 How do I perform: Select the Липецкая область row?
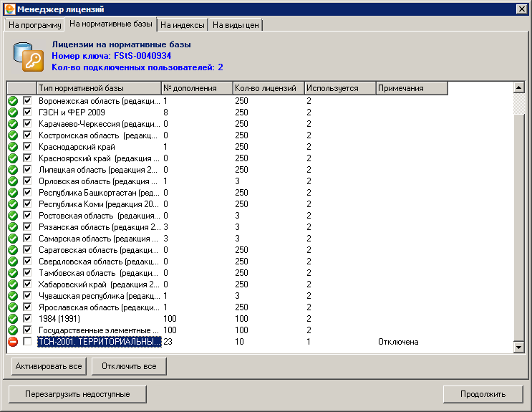coord(98,170)
